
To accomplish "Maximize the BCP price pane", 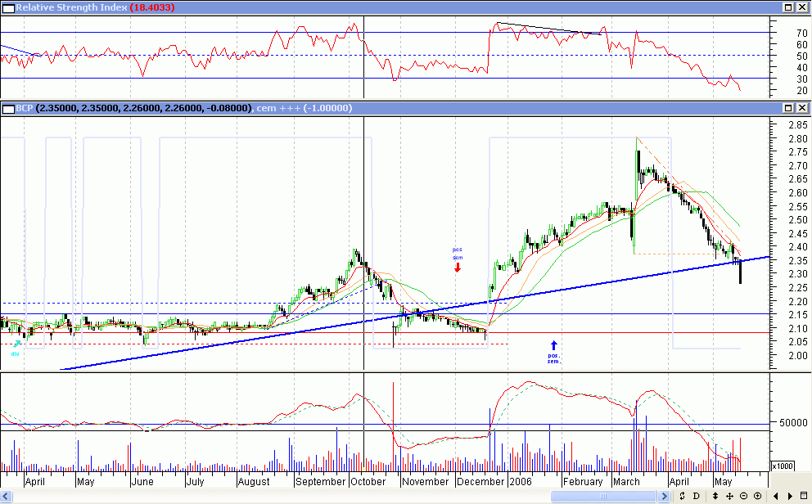I will pos(788,108).
